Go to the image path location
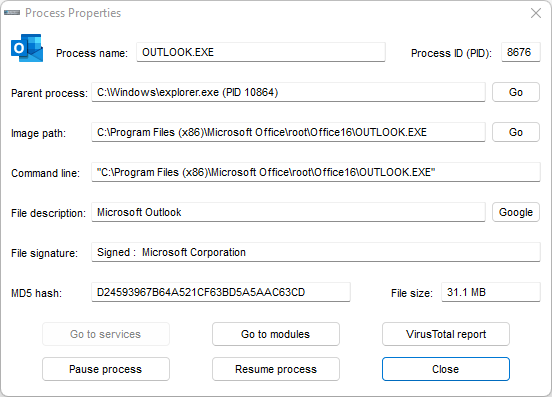The width and height of the screenshot is (552, 397). [x=516, y=132]
